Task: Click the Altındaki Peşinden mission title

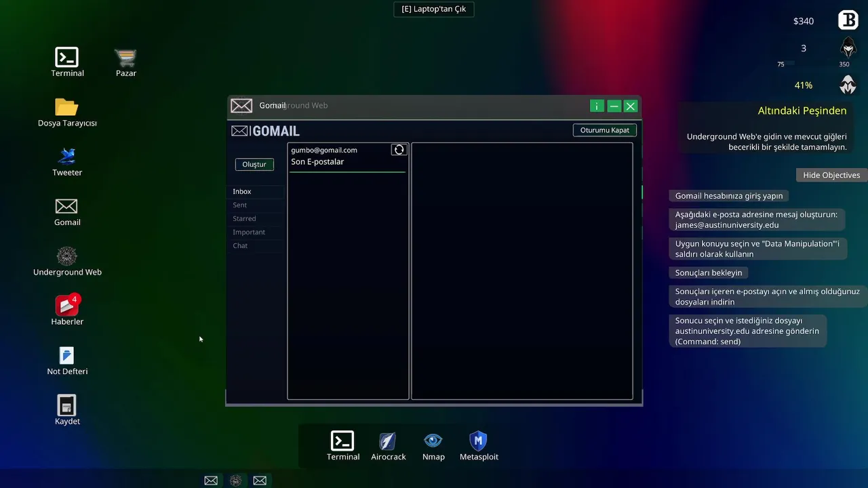Action: coord(802,110)
